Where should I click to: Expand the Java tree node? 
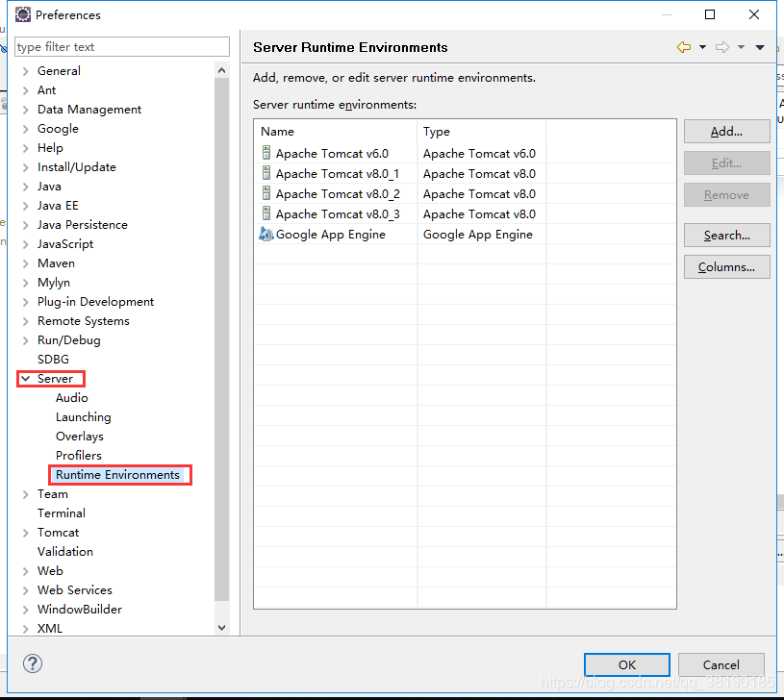[x=26, y=187]
